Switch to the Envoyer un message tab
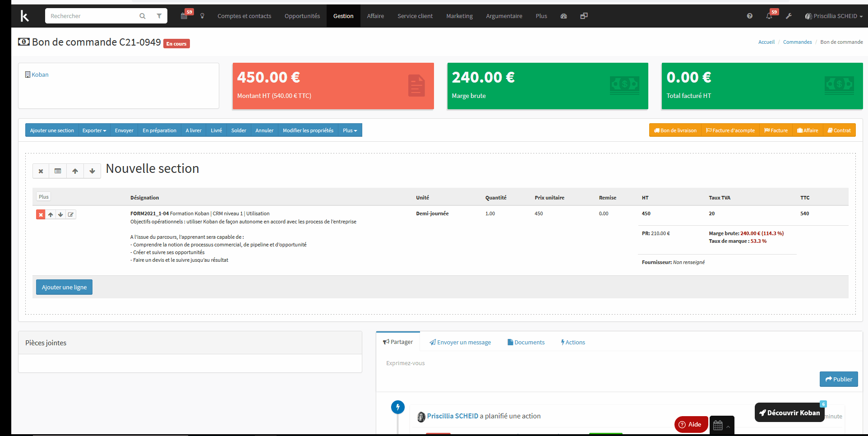The height and width of the screenshot is (436, 868). pos(460,342)
